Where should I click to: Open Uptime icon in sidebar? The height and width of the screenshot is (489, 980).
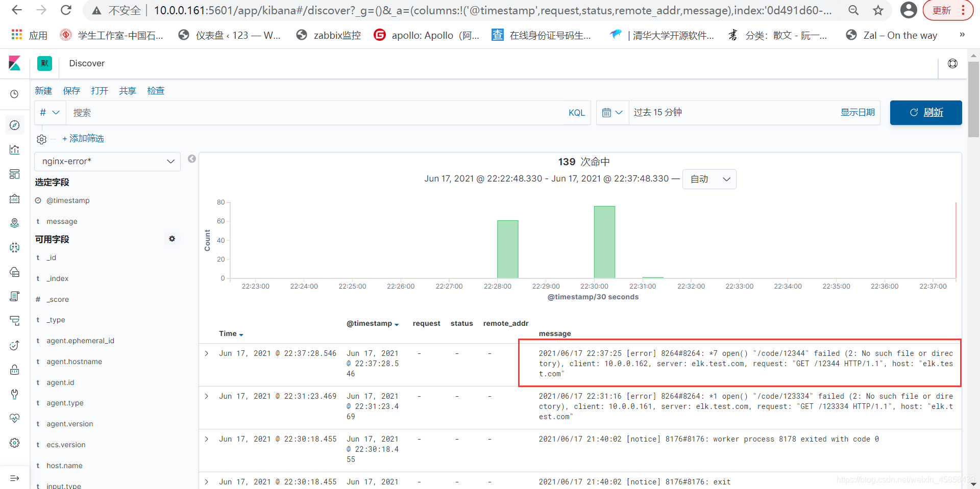coord(15,345)
